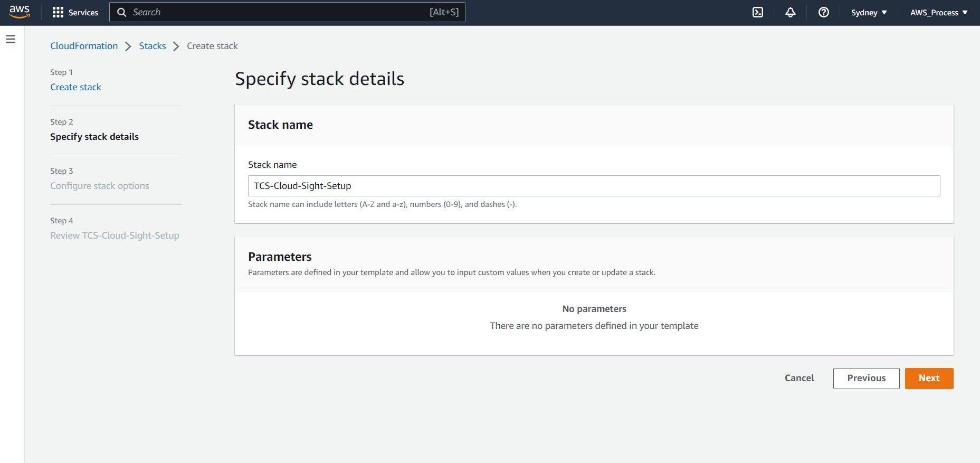Viewport: 980px width, 463px height.
Task: Launch CloudShell from the top bar
Action: (x=757, y=12)
